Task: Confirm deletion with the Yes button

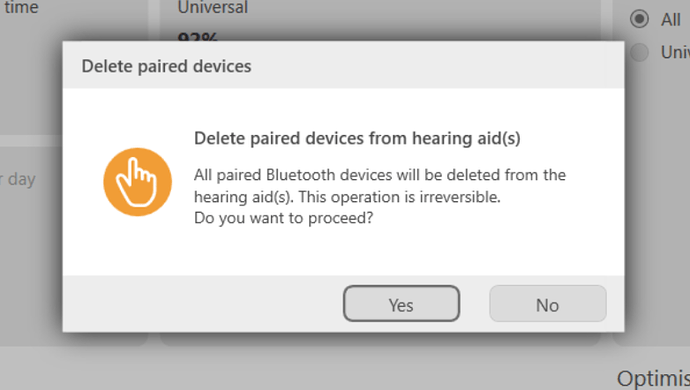Action: coord(401,304)
